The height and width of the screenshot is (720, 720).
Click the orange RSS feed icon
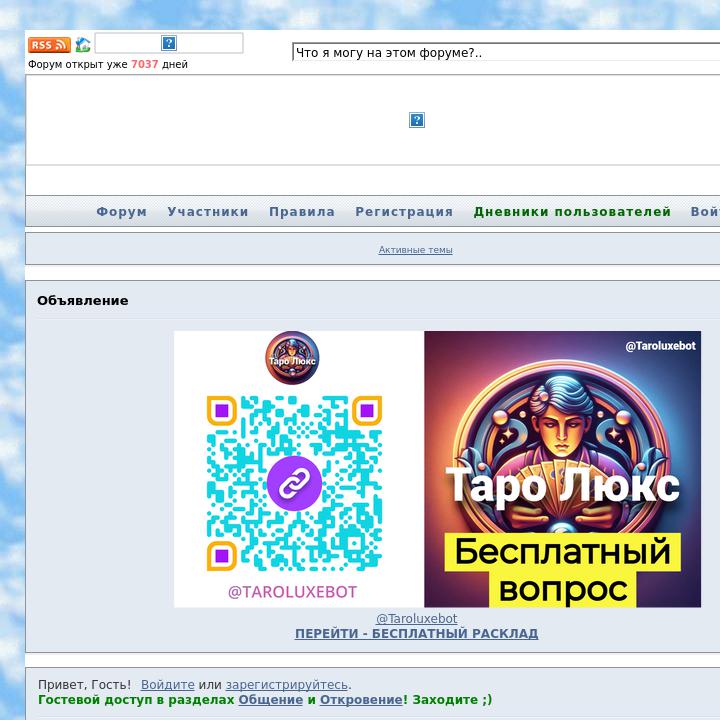pos(49,45)
